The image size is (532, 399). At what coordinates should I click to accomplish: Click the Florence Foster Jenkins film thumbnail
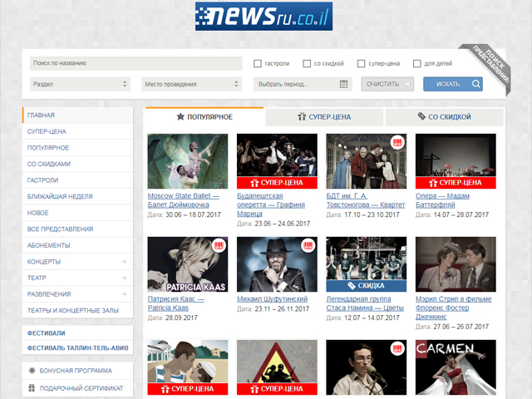click(x=456, y=264)
